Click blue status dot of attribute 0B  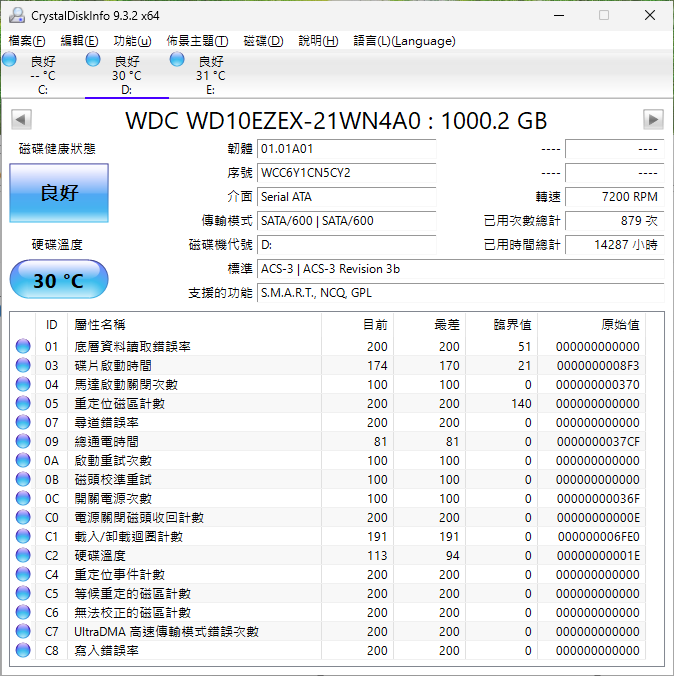click(x=23, y=479)
